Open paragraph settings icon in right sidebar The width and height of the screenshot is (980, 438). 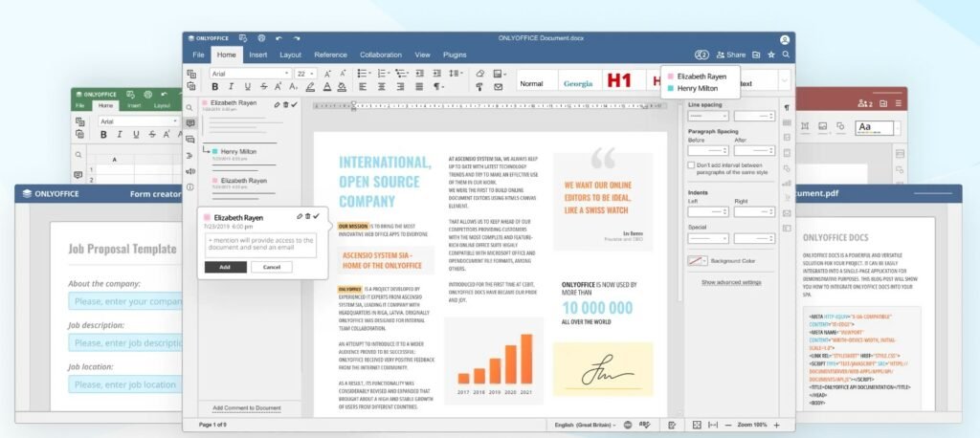point(787,108)
